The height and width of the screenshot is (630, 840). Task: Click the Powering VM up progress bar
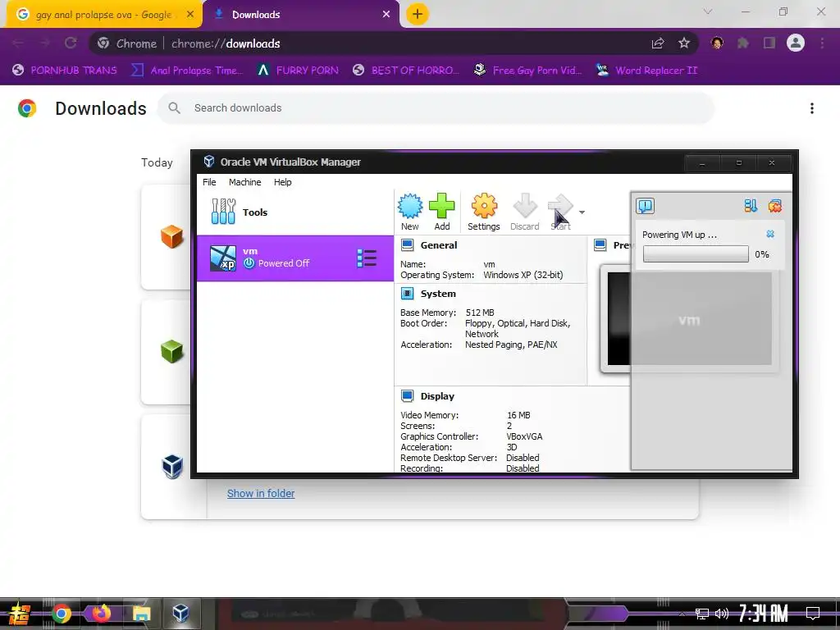point(696,254)
